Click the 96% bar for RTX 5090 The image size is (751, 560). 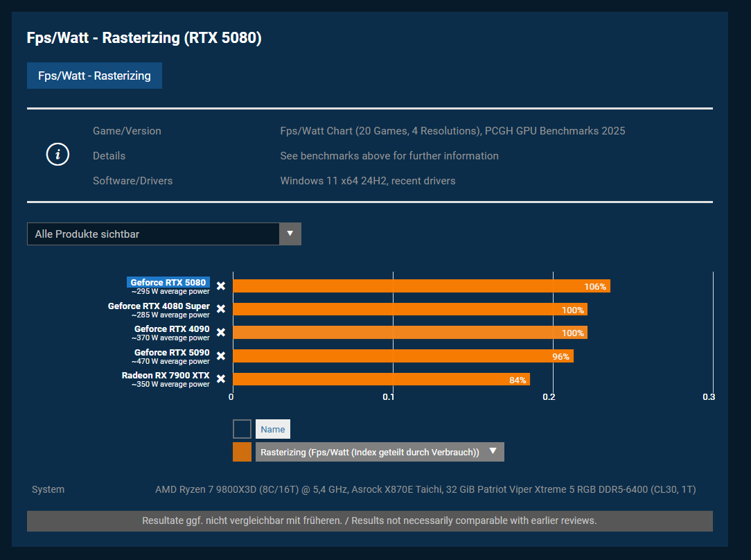click(403, 356)
